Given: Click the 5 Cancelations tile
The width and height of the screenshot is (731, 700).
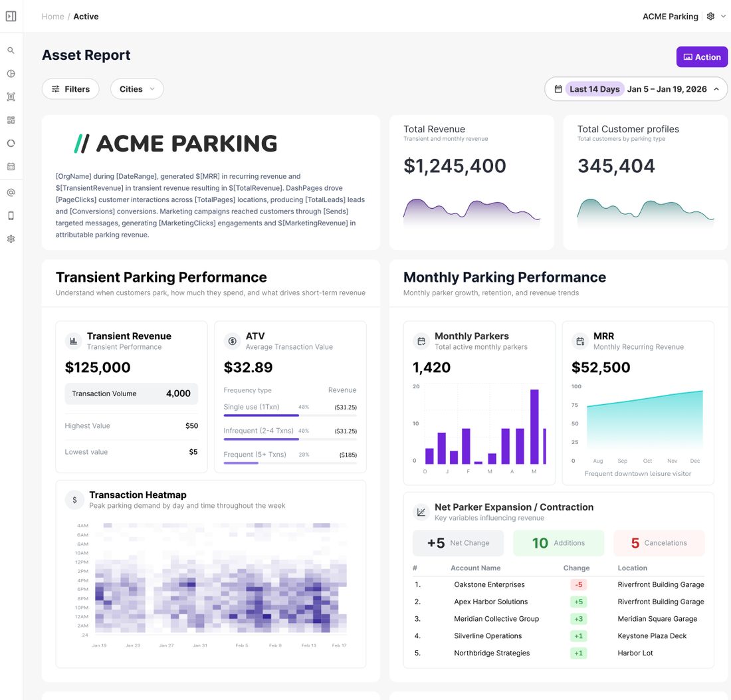Looking at the screenshot, I should (x=659, y=543).
